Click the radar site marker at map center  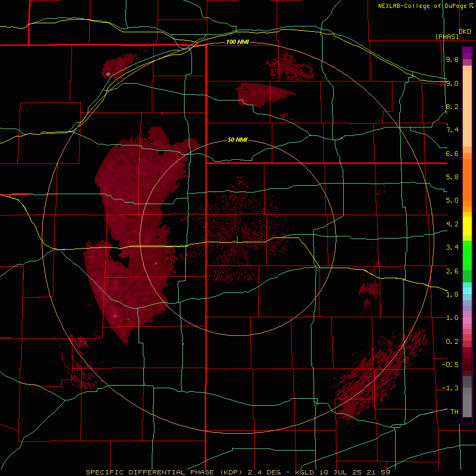pyautogui.click(x=237, y=239)
